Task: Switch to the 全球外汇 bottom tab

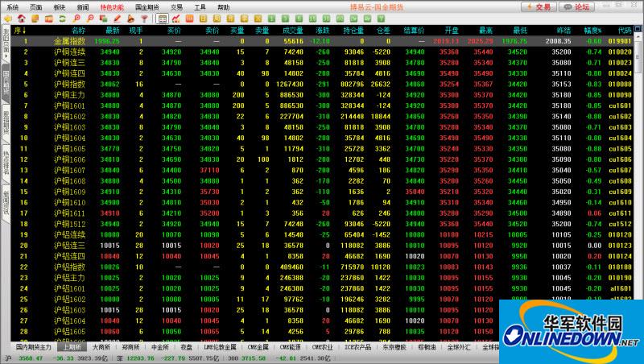Action: tap(459, 347)
